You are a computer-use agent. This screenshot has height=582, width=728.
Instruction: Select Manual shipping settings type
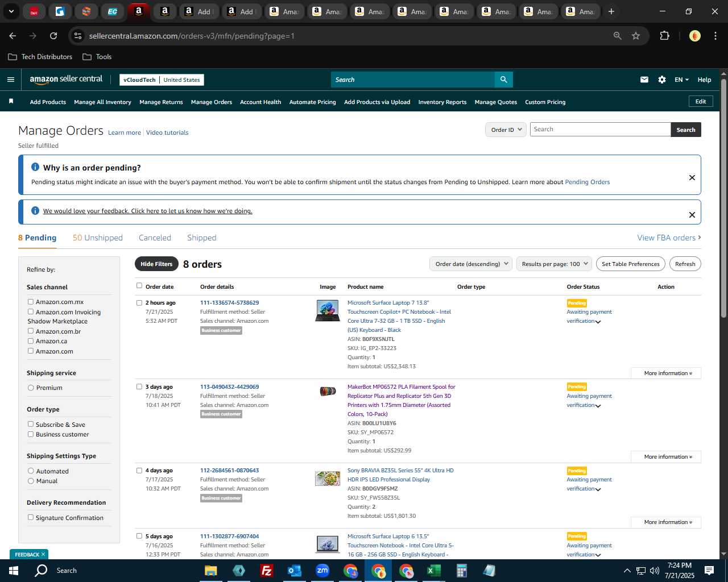click(31, 481)
